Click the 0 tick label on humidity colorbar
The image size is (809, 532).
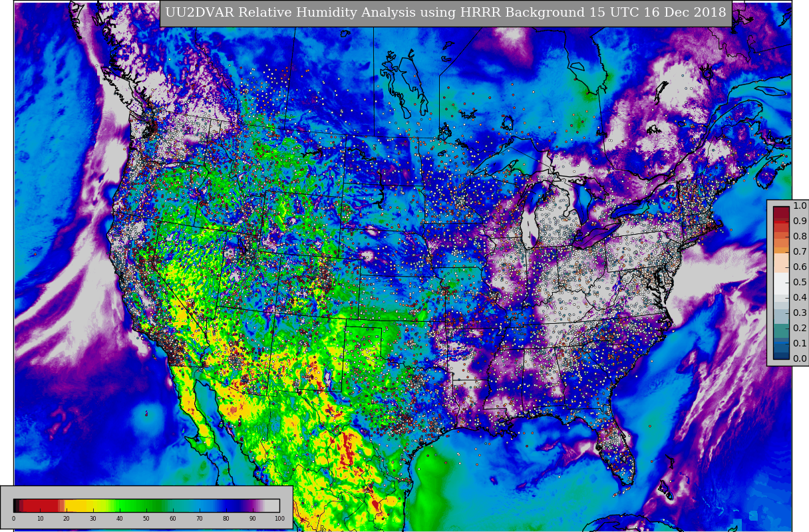[13, 519]
